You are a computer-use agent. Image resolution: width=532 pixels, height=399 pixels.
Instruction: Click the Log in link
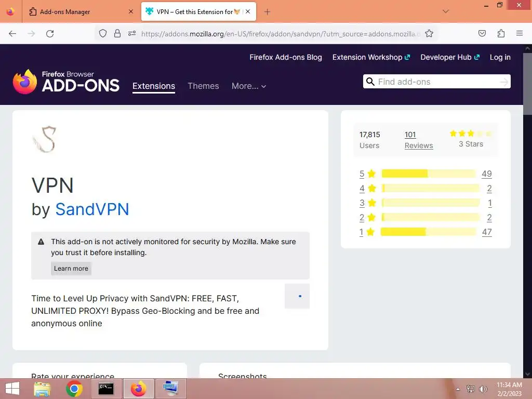[x=500, y=57]
